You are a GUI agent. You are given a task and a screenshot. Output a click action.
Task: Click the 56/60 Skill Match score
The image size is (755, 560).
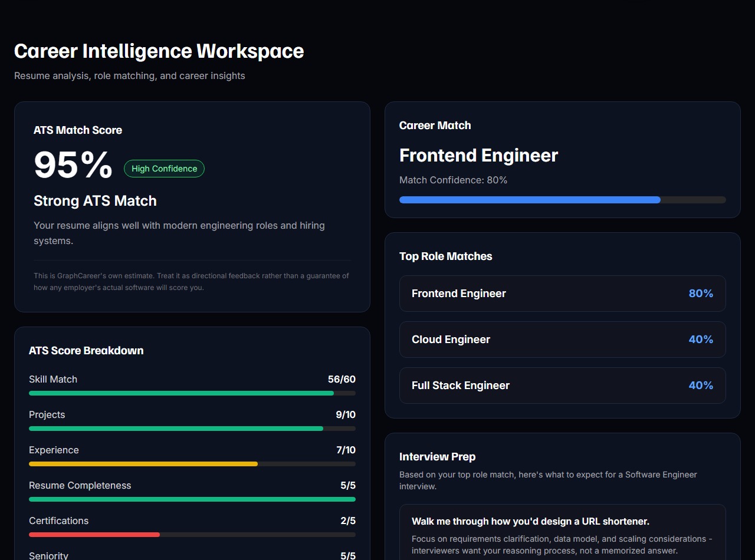(x=342, y=379)
